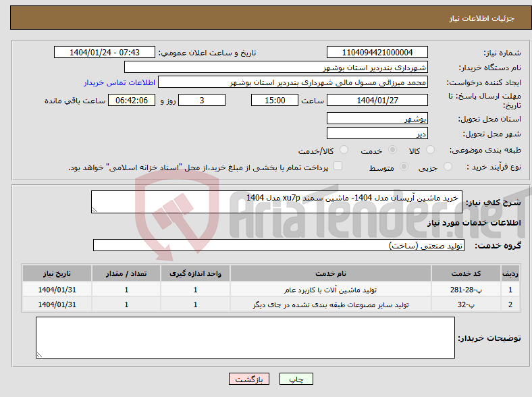The height and width of the screenshot is (397, 532).
Task: Select the کالا radio button
Action: point(430,150)
